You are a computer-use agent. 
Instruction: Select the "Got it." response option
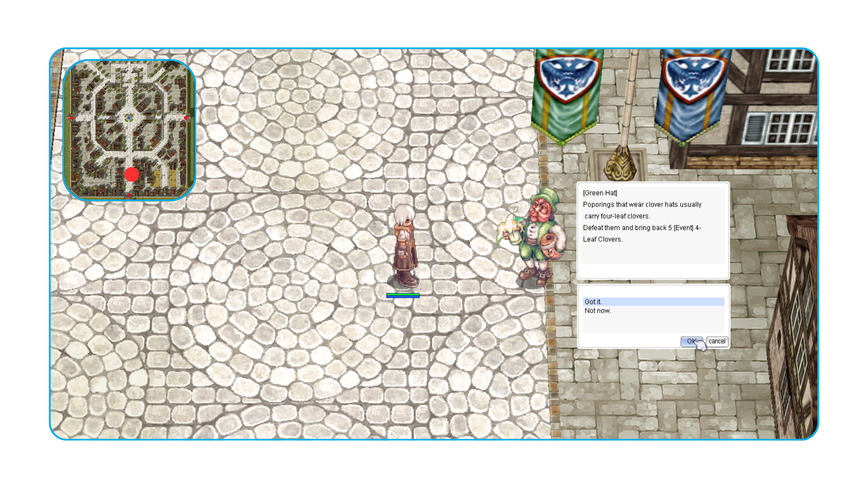(x=653, y=302)
